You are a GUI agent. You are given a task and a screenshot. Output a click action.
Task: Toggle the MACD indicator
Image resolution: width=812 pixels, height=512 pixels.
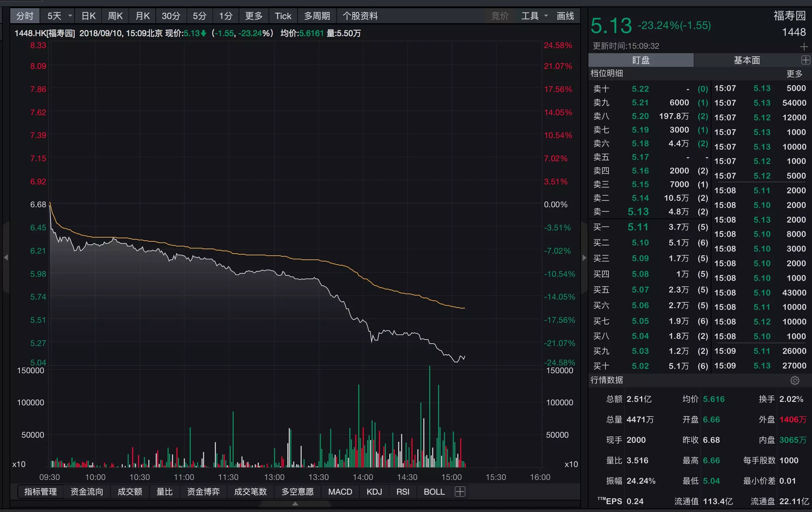point(340,492)
